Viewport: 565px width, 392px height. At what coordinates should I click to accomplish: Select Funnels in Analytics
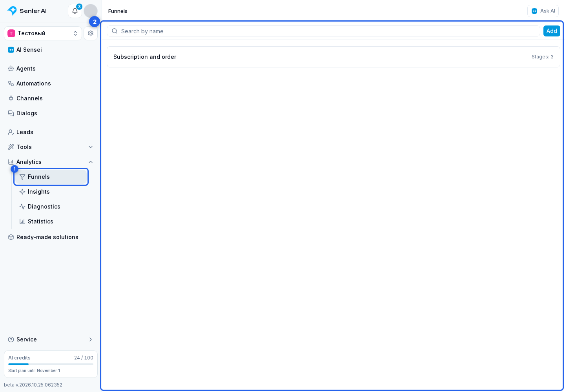tap(51, 177)
